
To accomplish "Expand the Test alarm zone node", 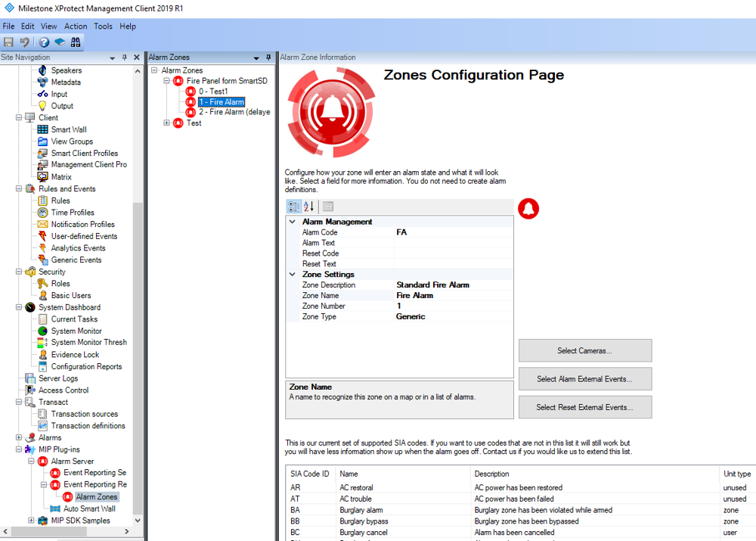I will [x=166, y=123].
